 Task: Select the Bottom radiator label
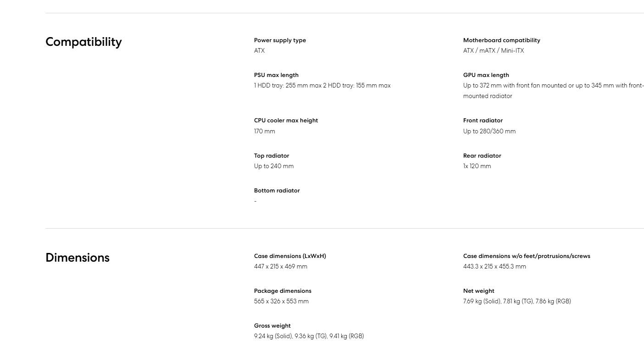(277, 191)
